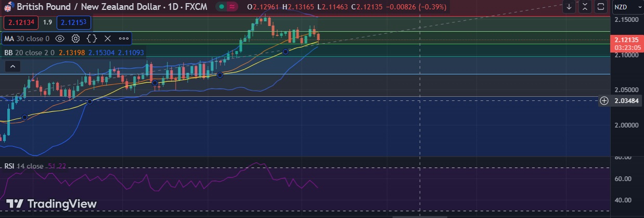Click the sell price button 2.12134
The height and width of the screenshot is (218, 644).
[x=21, y=22]
